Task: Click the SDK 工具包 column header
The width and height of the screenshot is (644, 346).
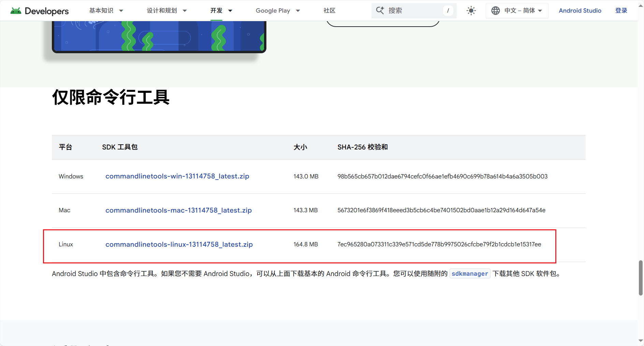Action: coord(120,147)
